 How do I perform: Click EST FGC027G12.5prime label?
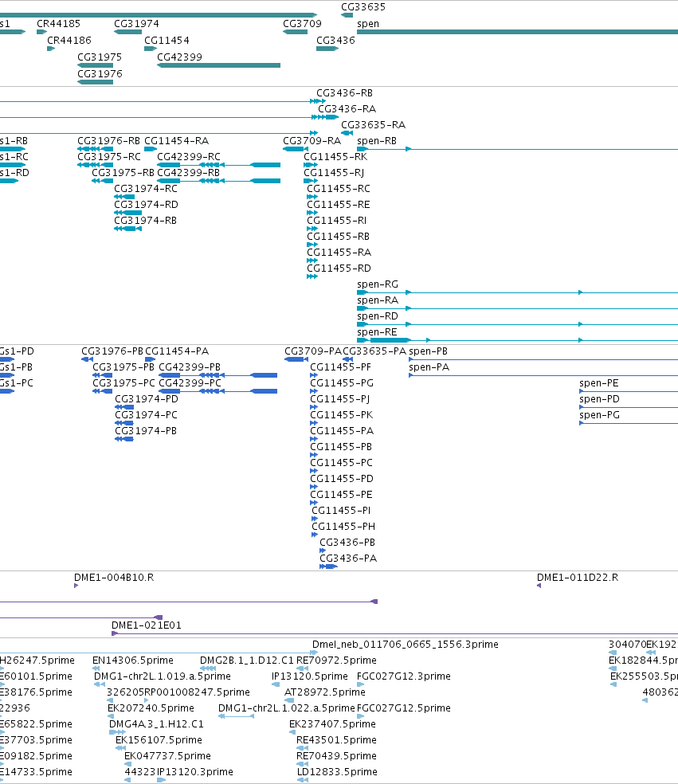[x=404, y=708]
